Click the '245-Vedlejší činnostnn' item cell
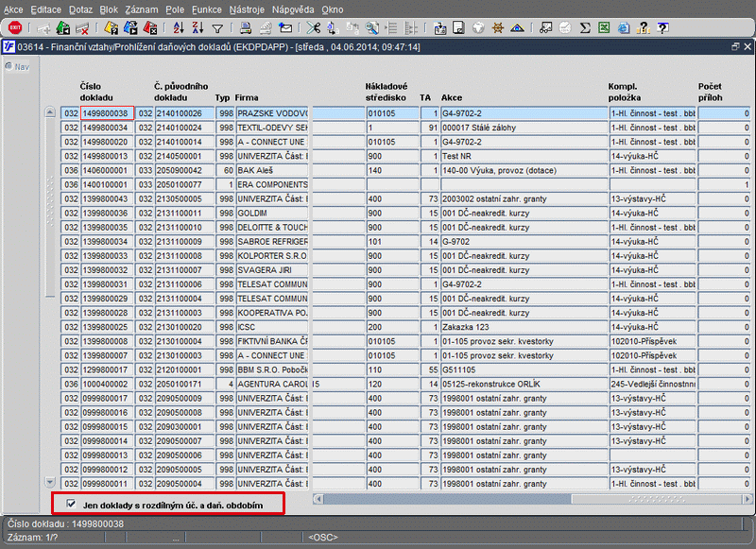The height and width of the screenshot is (549, 756). pyautogui.click(x=652, y=385)
